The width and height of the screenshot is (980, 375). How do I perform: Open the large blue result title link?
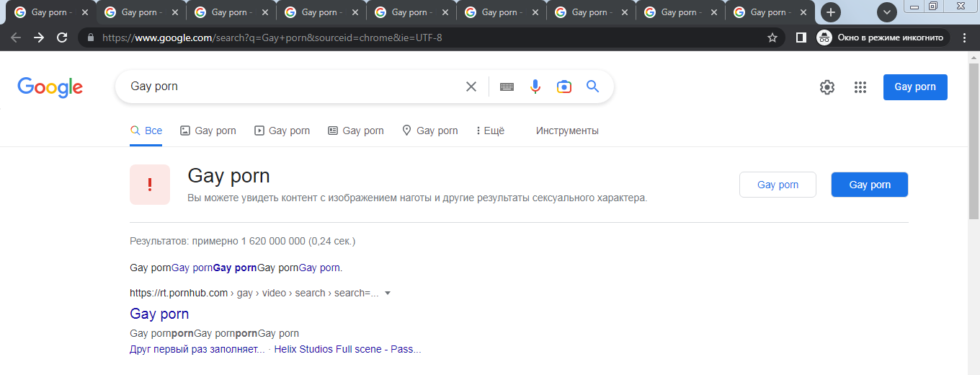pyautogui.click(x=159, y=314)
